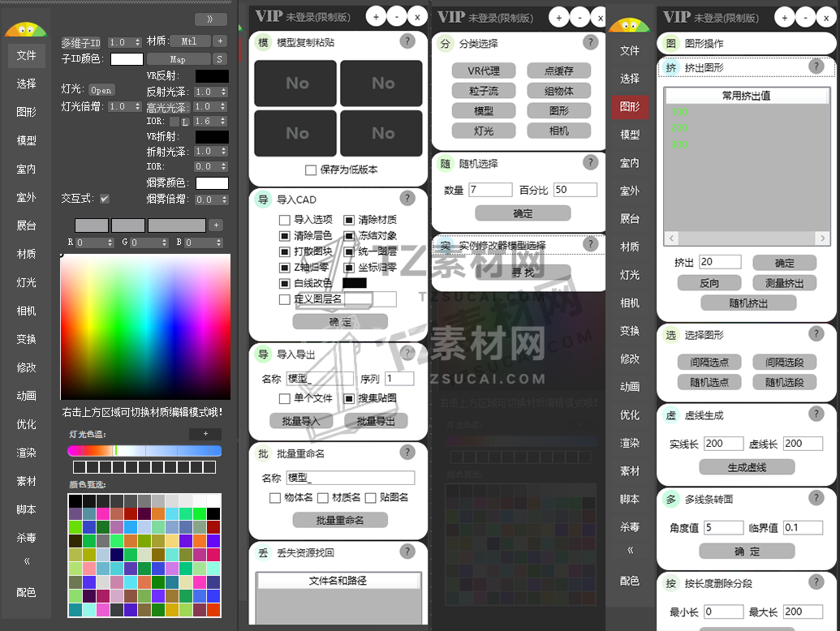
Task: Click help icon of 挤出图形 panel
Action: coord(816,67)
